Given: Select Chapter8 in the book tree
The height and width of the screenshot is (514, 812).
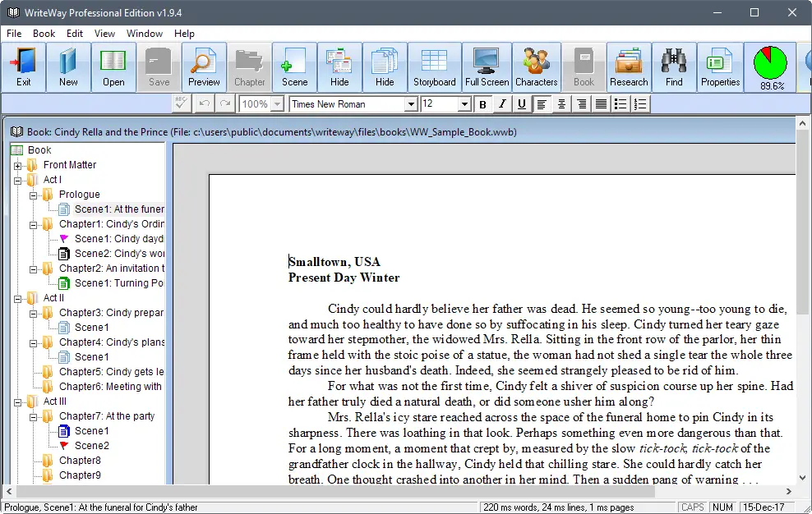Looking at the screenshot, I should (80, 460).
